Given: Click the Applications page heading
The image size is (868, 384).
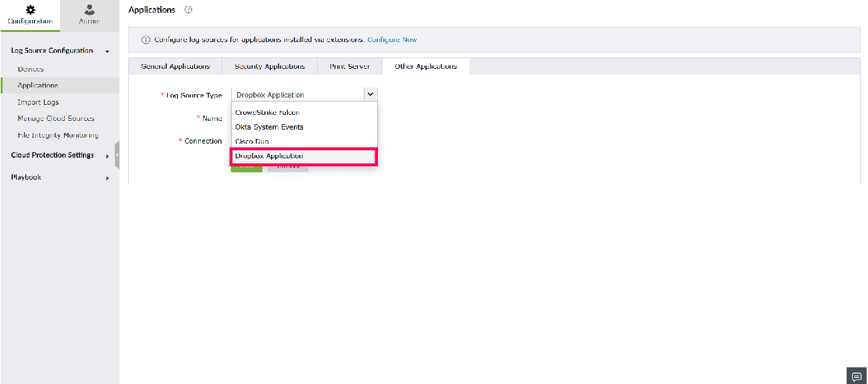Looking at the screenshot, I should click(152, 10).
